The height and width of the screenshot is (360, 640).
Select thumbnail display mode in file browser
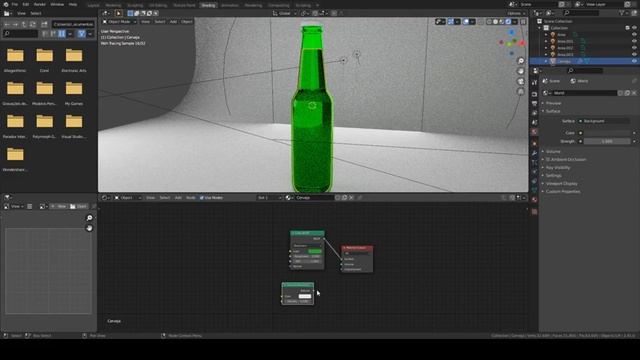pos(62,34)
